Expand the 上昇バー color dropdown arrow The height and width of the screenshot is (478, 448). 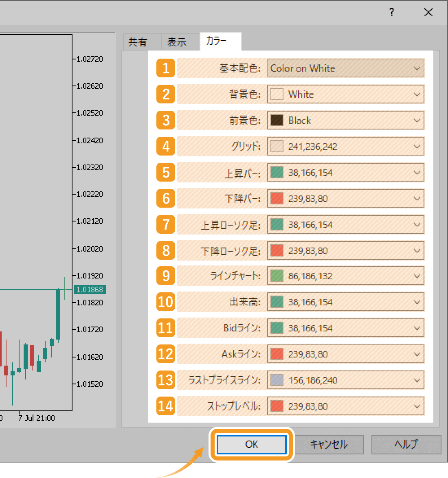tap(417, 173)
